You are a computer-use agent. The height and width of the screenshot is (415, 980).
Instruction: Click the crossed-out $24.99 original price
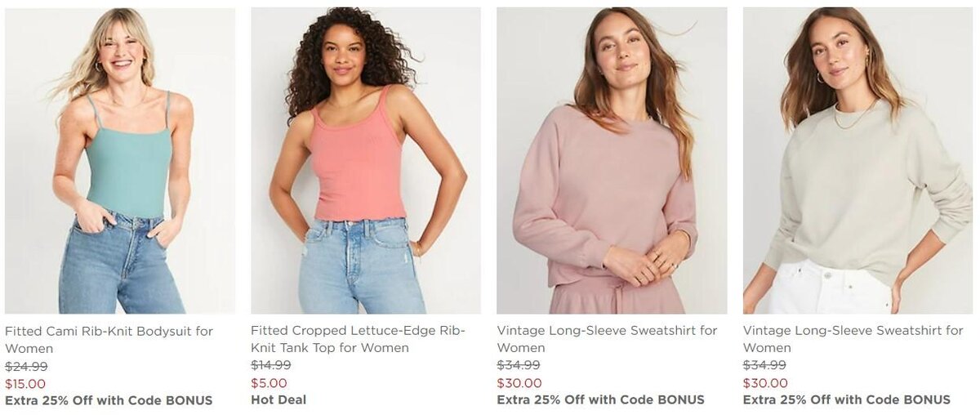tap(26, 366)
